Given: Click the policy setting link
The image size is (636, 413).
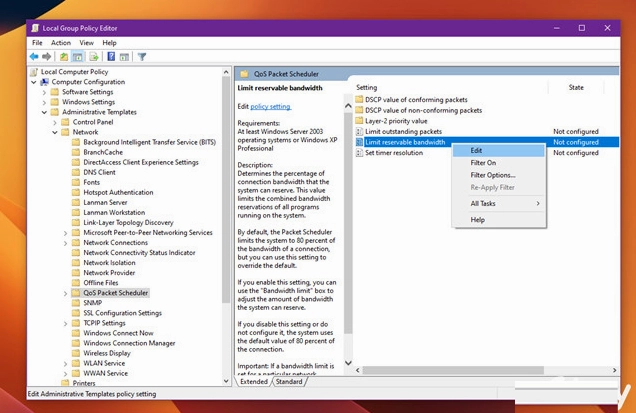Looking at the screenshot, I should [271, 107].
